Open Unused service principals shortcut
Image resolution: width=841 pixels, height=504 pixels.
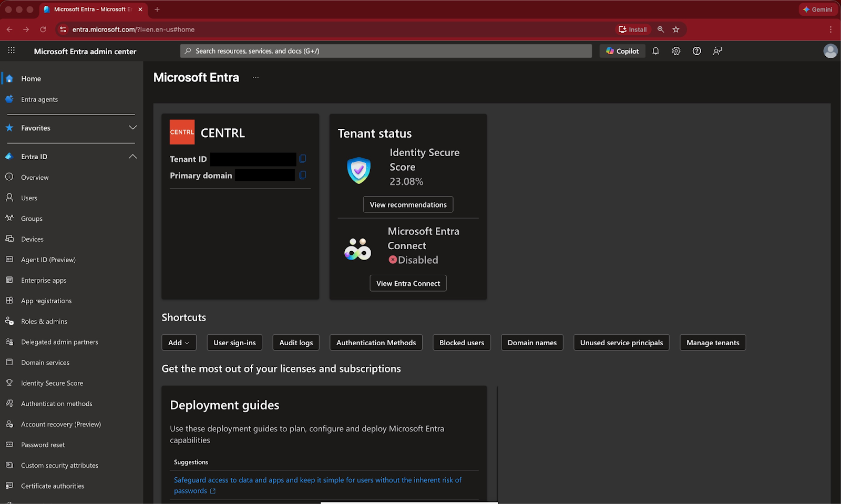tap(621, 343)
